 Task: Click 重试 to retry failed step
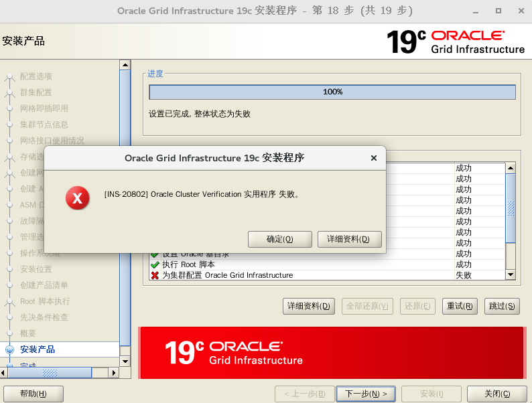(x=460, y=306)
